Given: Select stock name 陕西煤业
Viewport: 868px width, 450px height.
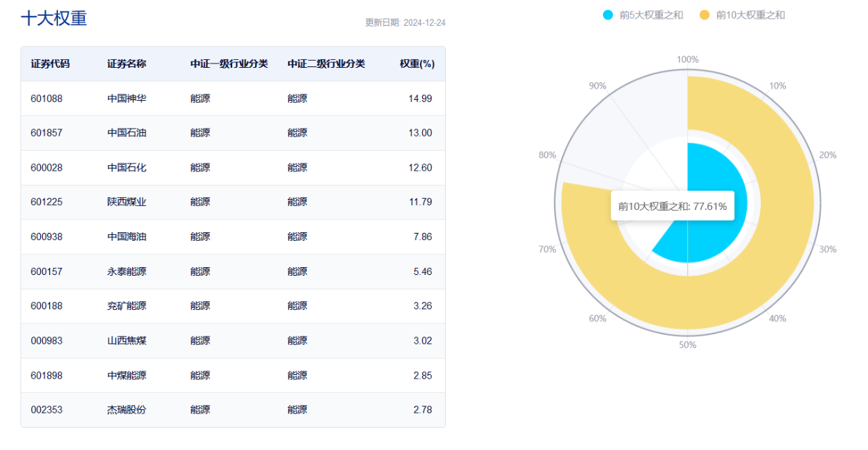Looking at the screenshot, I should click(x=126, y=202).
